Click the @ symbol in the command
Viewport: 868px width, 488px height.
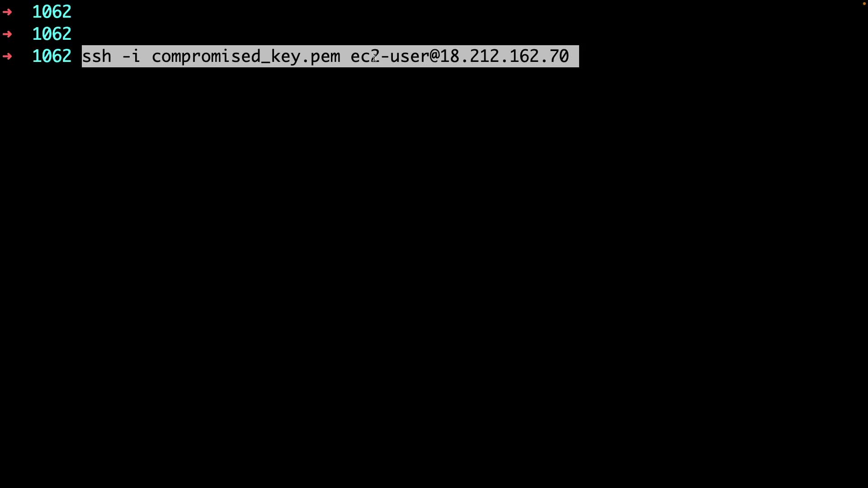click(435, 56)
